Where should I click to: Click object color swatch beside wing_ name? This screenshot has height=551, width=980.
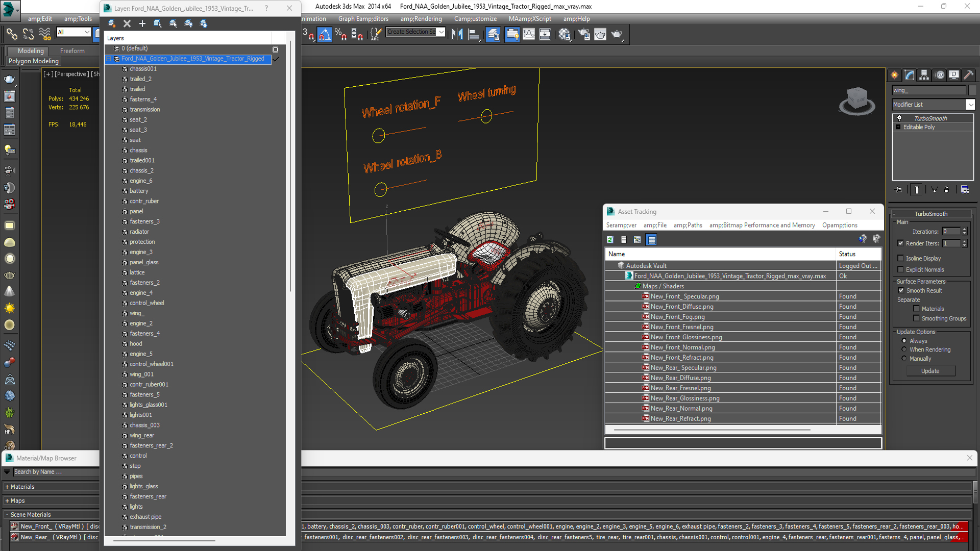[972, 90]
